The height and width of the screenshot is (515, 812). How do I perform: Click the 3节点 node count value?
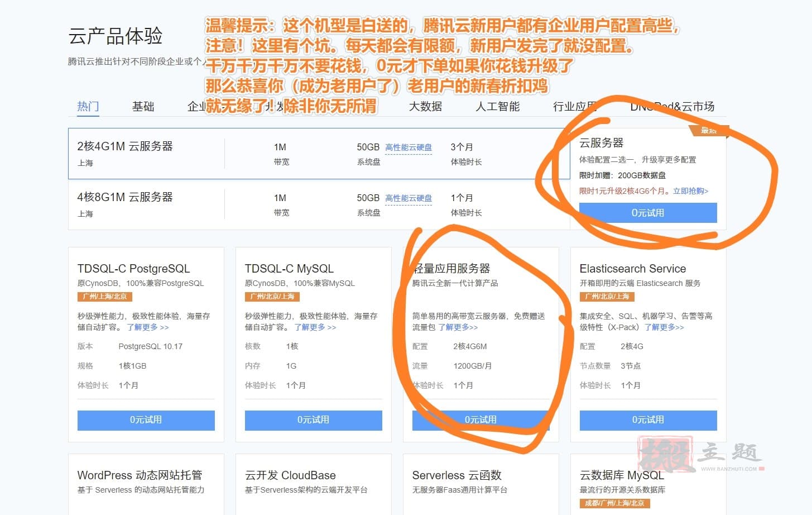tap(631, 366)
